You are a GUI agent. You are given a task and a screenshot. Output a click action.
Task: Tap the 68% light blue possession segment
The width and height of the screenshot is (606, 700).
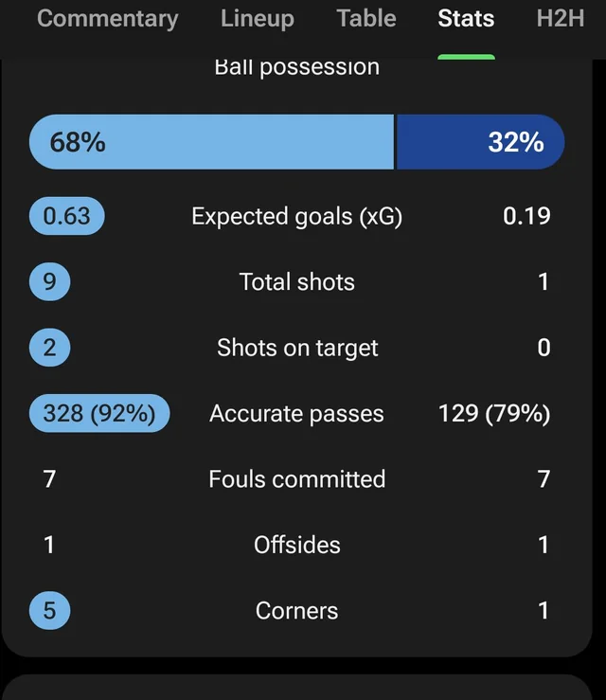click(x=211, y=142)
